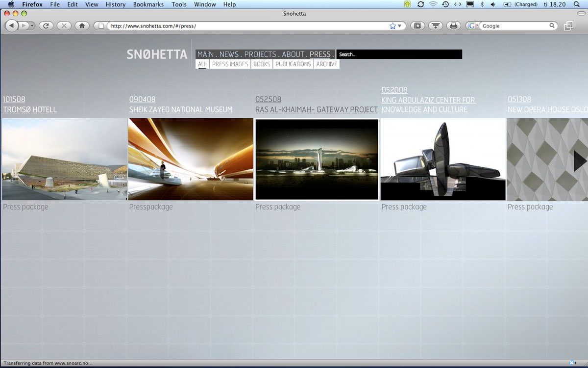Open RAS AL-KHAIMAH- GATEWAY PROJECT link

point(317,109)
